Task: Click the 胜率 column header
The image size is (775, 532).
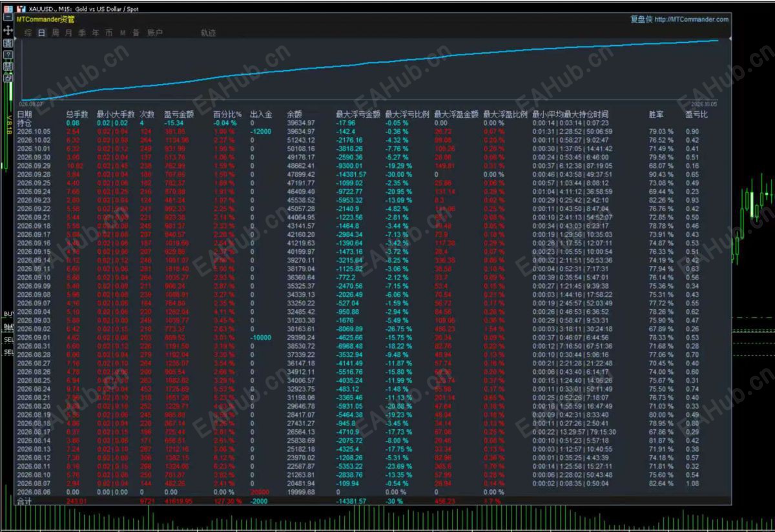Action: point(657,114)
